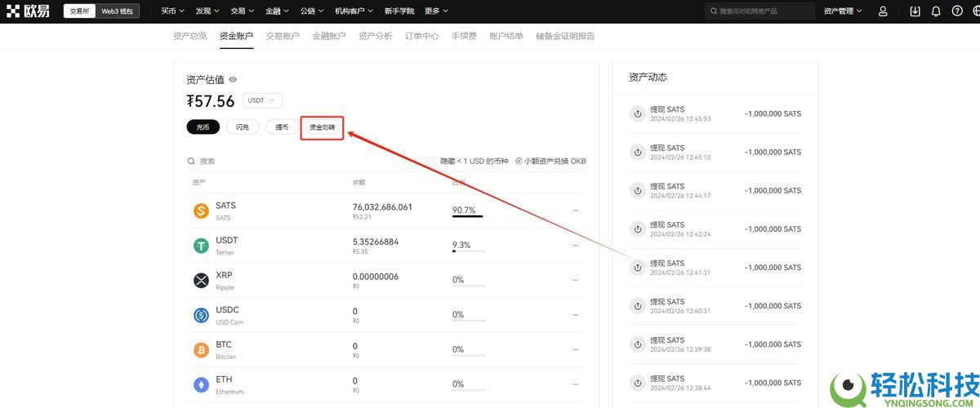Click the XRP Ripple coin icon
Screen dimensions: 980x408
(x=201, y=281)
